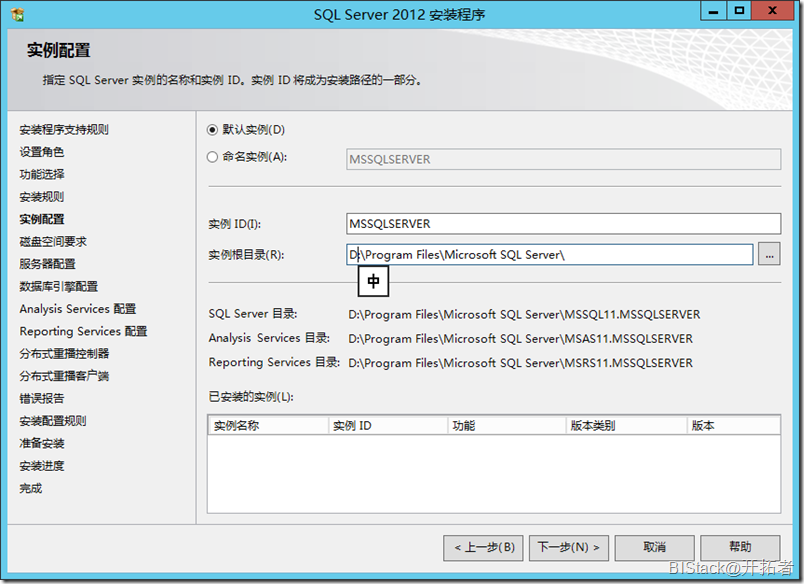Select the 命名实例(A) radio button
Viewport: 804px width, 584px height.
click(212, 157)
